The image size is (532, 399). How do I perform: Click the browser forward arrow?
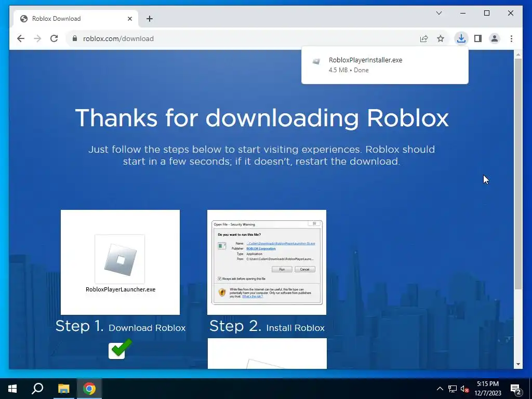pyautogui.click(x=37, y=38)
